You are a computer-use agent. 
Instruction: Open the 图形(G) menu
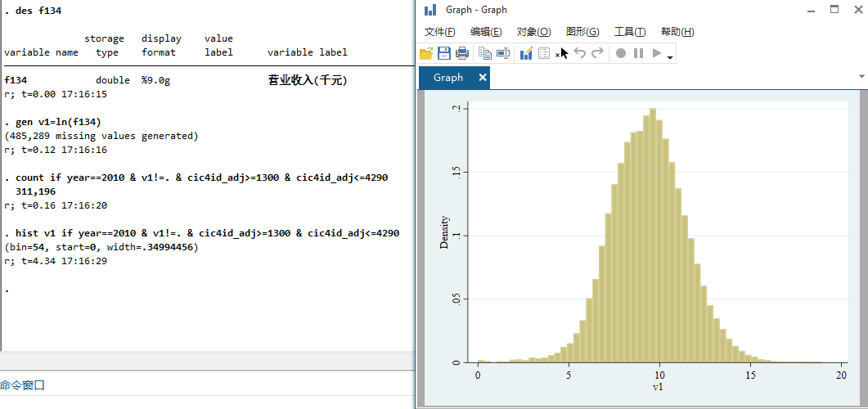[x=582, y=32]
